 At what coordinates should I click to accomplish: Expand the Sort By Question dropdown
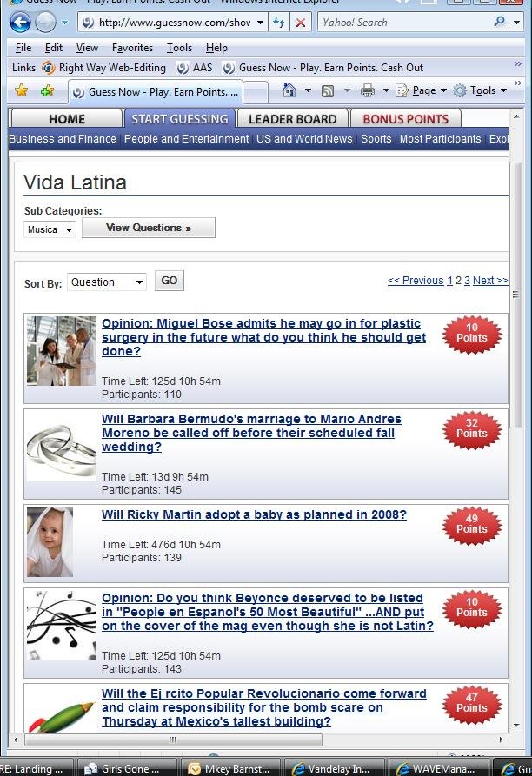pos(106,282)
